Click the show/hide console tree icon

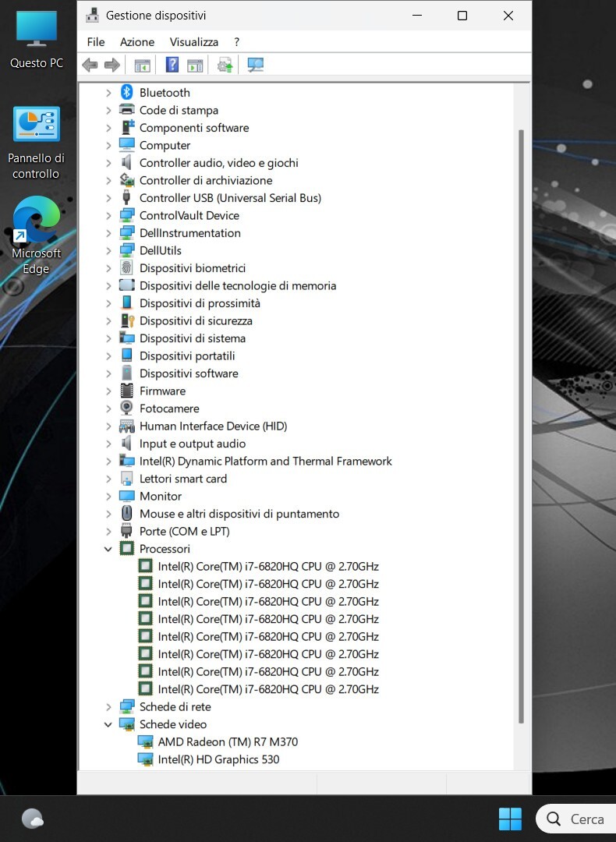142,65
